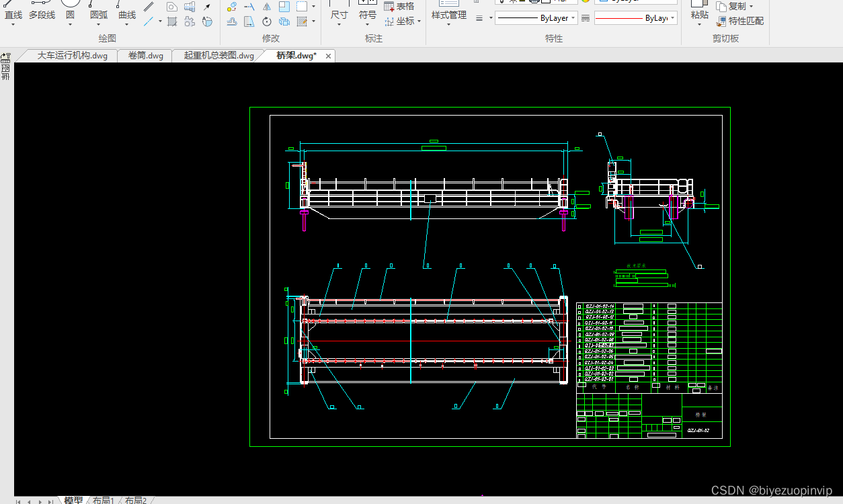The image size is (843, 504).
Task: Click the gear parts icon in 绘图
Action: 190,22
